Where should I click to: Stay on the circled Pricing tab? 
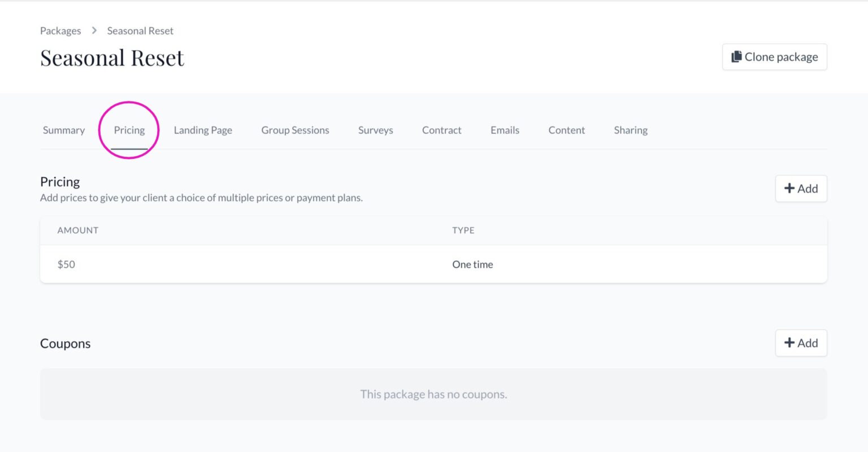coord(129,130)
